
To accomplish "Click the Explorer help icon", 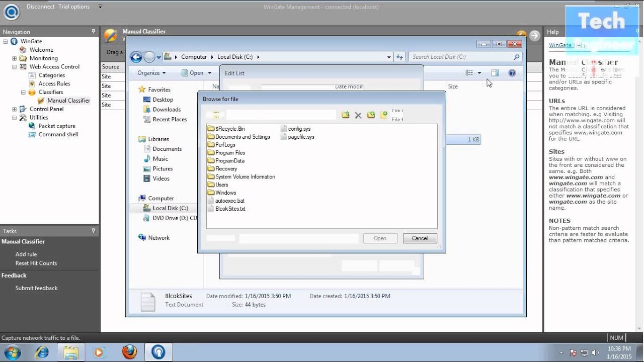I will click(x=512, y=73).
